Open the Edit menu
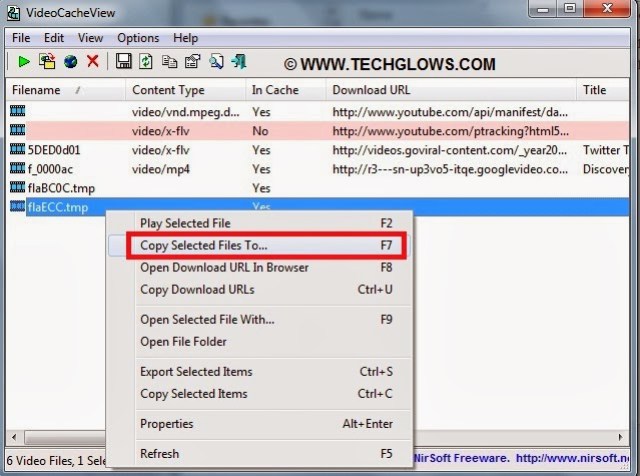The width and height of the screenshot is (640, 476). click(54, 38)
